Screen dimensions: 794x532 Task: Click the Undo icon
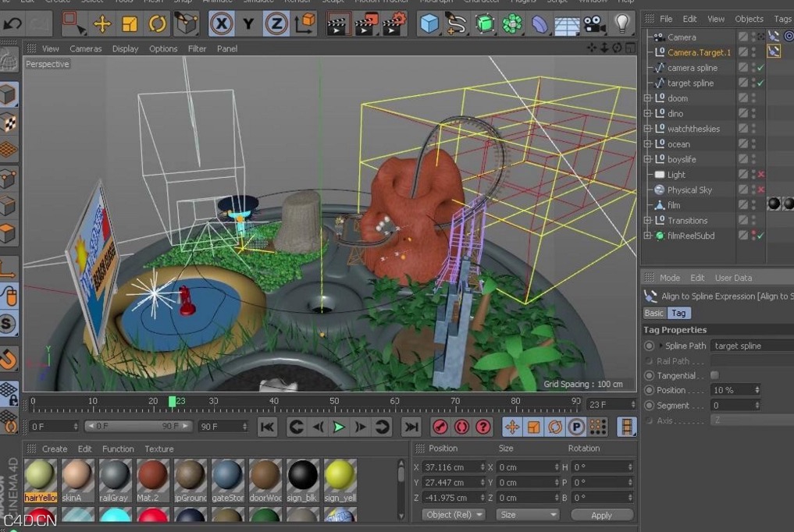12,23
